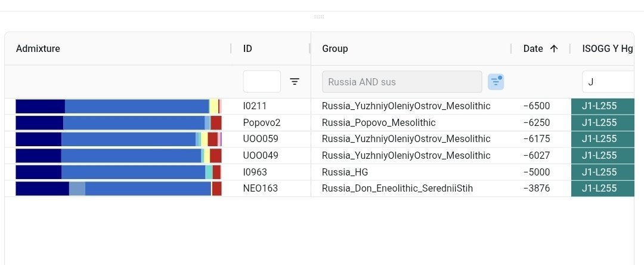Screen dimensions: 644x265
Task: Select sample ID Popovo2
Action: pyautogui.click(x=262, y=122)
